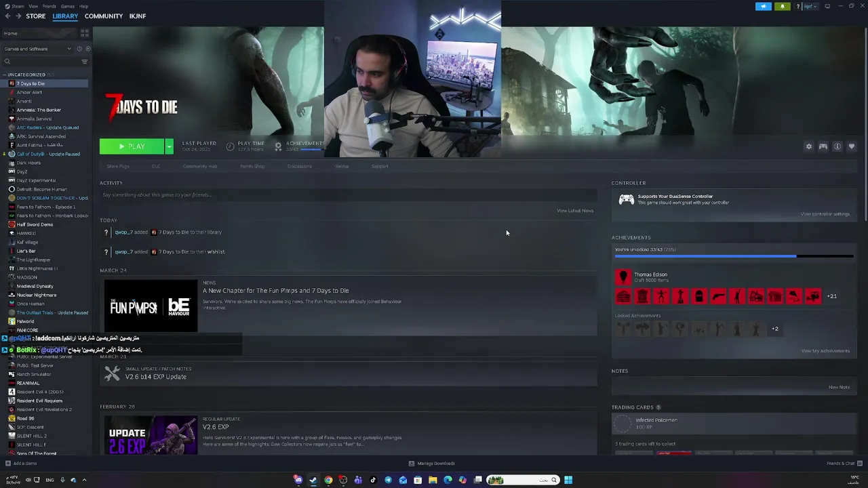Open the Community Hub link
The width and height of the screenshot is (868, 488).
point(200,166)
